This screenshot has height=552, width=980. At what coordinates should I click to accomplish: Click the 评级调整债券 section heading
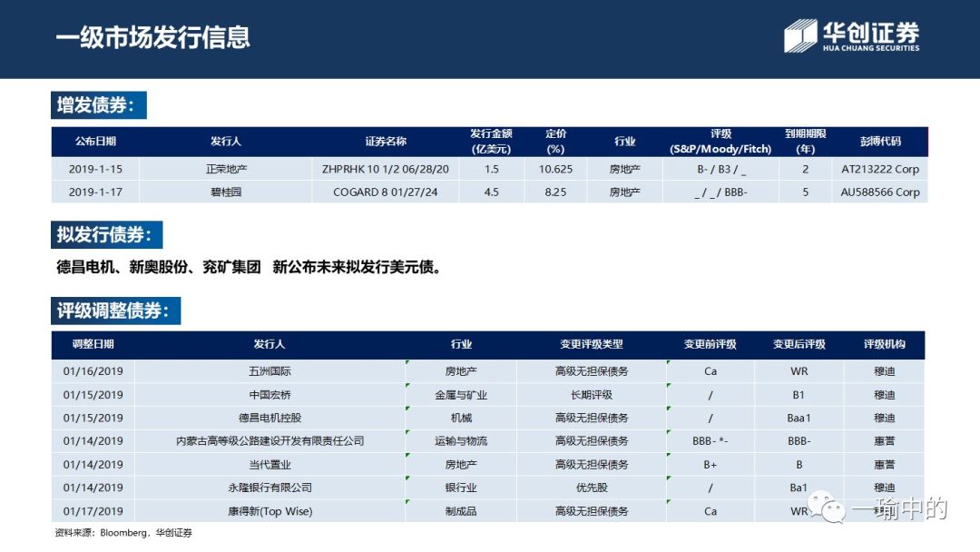point(115,310)
